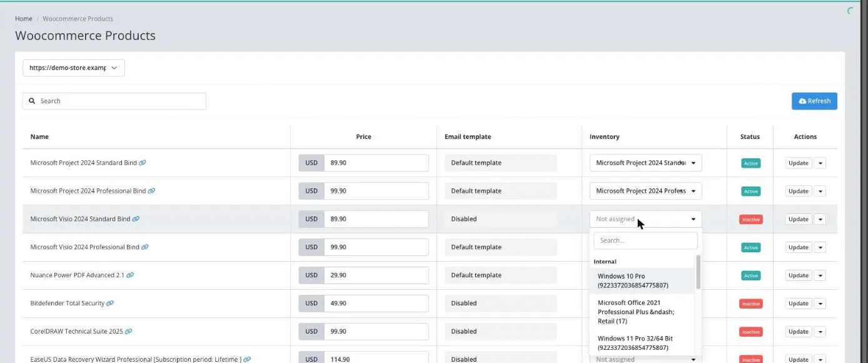Click Update for Bitdefender Total Security
The image size is (868, 363).
pyautogui.click(x=799, y=304)
